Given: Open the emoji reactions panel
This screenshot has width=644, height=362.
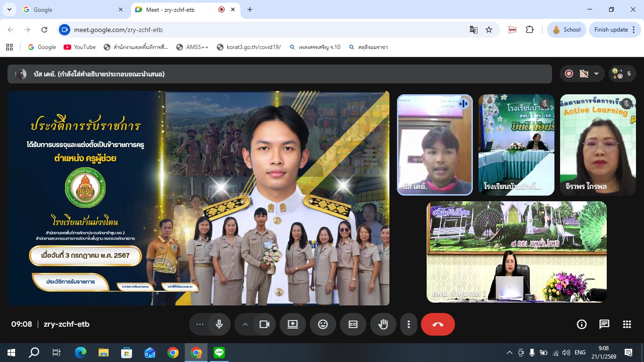Looking at the screenshot, I should [x=322, y=324].
